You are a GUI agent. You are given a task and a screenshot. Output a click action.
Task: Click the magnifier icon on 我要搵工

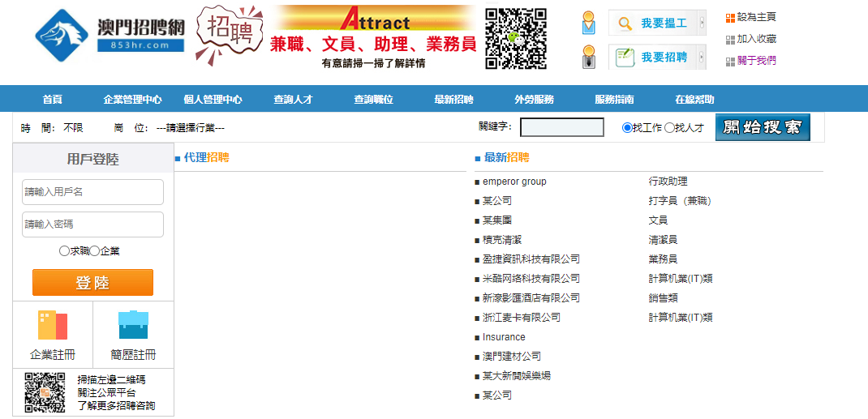tap(625, 24)
